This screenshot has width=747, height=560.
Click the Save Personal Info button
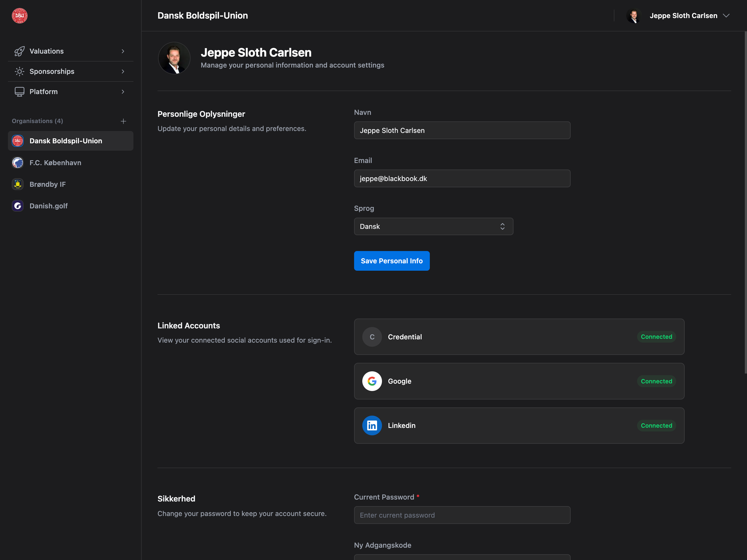[392, 261]
